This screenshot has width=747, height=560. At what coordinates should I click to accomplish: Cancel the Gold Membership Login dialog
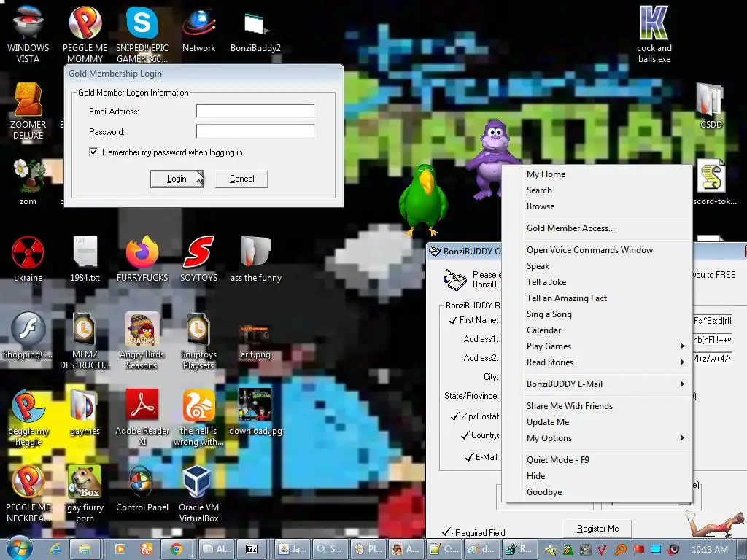(241, 179)
